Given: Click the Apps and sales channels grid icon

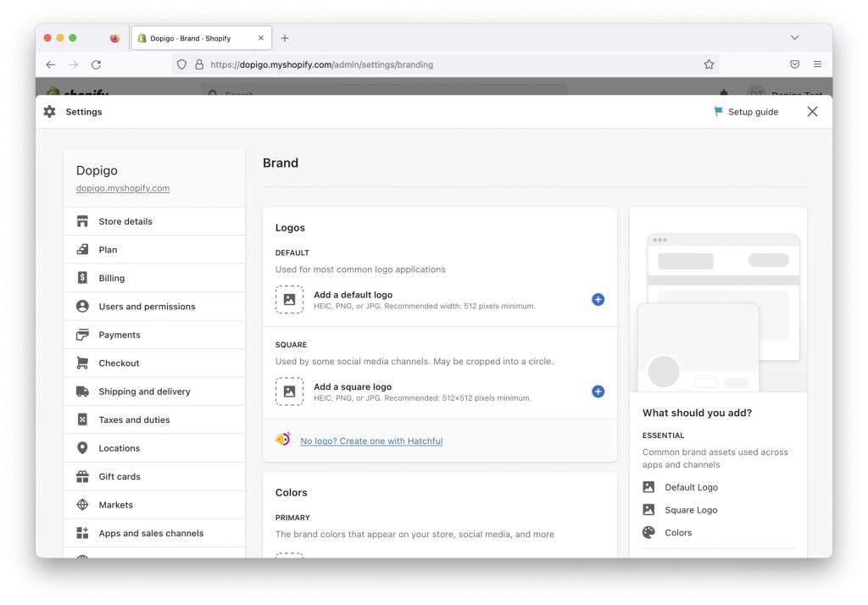Looking at the screenshot, I should (x=82, y=533).
